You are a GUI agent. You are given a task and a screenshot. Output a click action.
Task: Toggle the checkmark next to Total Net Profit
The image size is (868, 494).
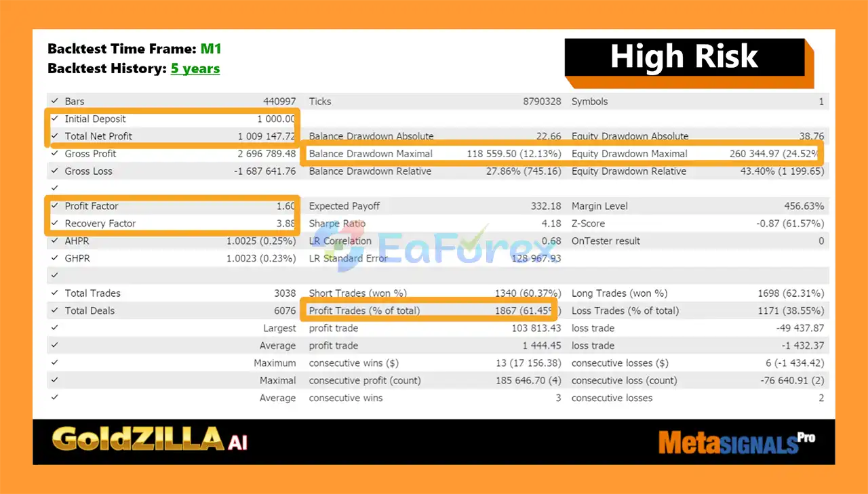coord(55,136)
